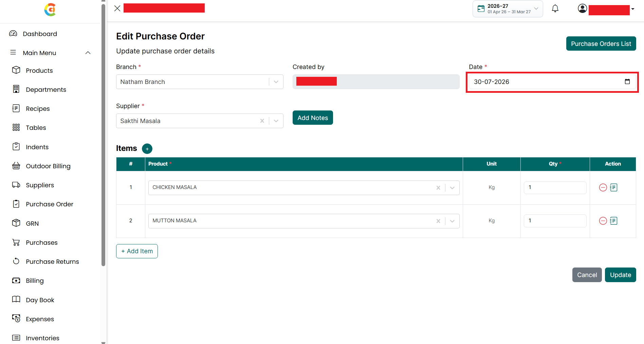Click the Inventories list icon
Viewport: 644px width, 344px height.
pyautogui.click(x=16, y=338)
